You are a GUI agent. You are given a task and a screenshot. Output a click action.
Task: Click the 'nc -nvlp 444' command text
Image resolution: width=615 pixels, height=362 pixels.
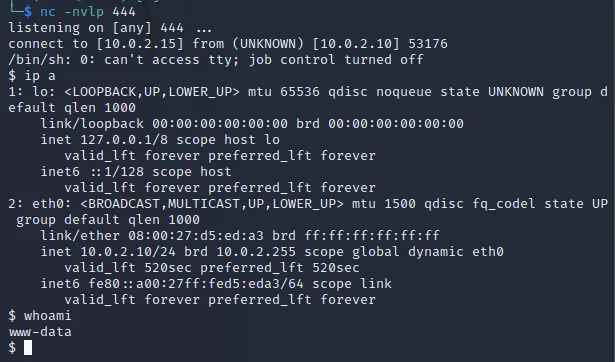click(x=88, y=12)
